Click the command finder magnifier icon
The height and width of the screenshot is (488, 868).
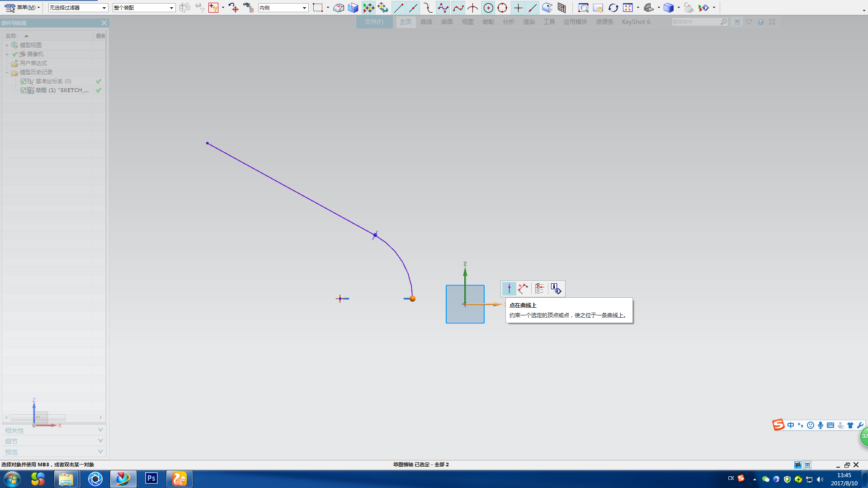coord(724,22)
